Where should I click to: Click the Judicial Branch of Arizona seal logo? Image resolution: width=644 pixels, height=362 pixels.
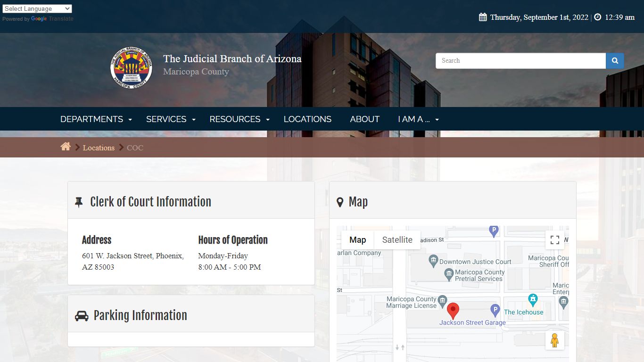click(131, 67)
